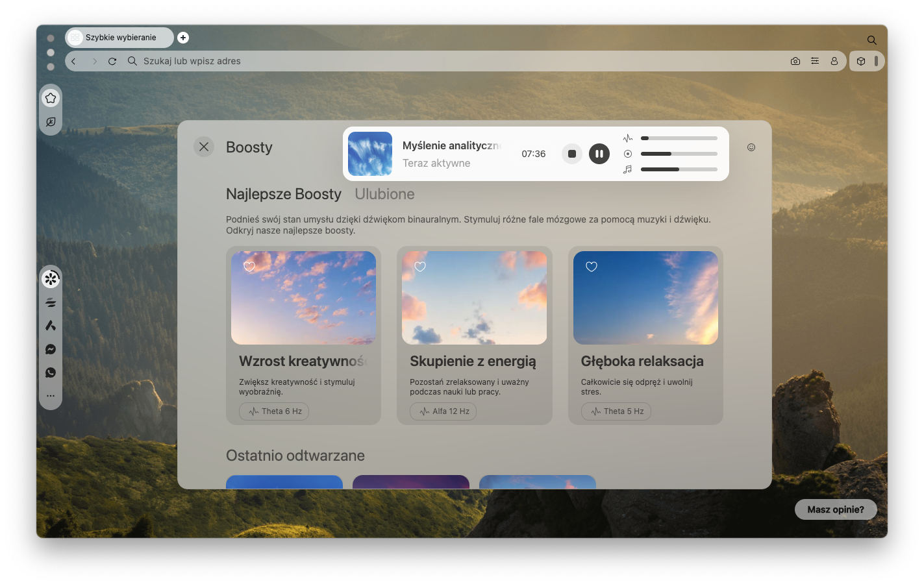Favorite the Wzrost kreatywności boost with heart
The image size is (924, 586).
click(x=249, y=267)
